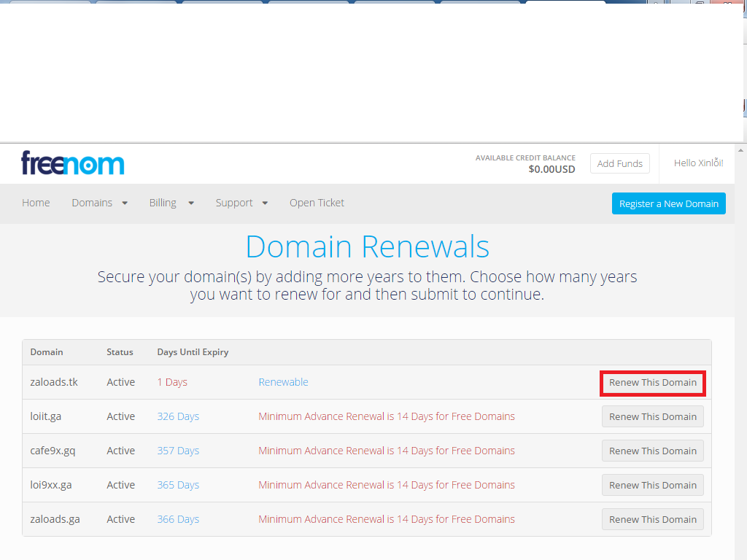Renew the zaloads.tk domain
Screen dimensions: 747x560
coord(653,383)
